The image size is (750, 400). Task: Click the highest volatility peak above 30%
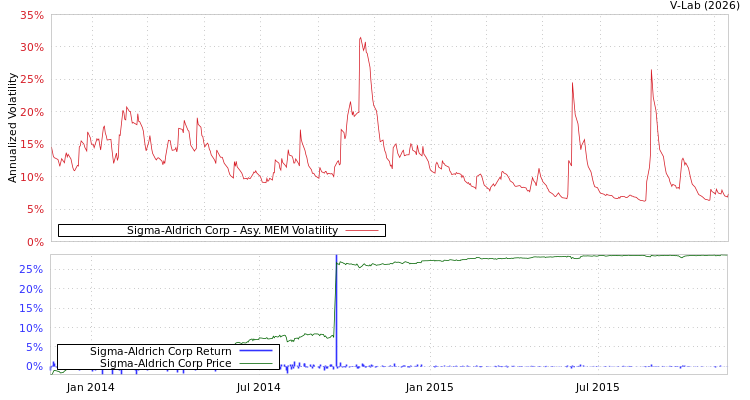click(360, 38)
